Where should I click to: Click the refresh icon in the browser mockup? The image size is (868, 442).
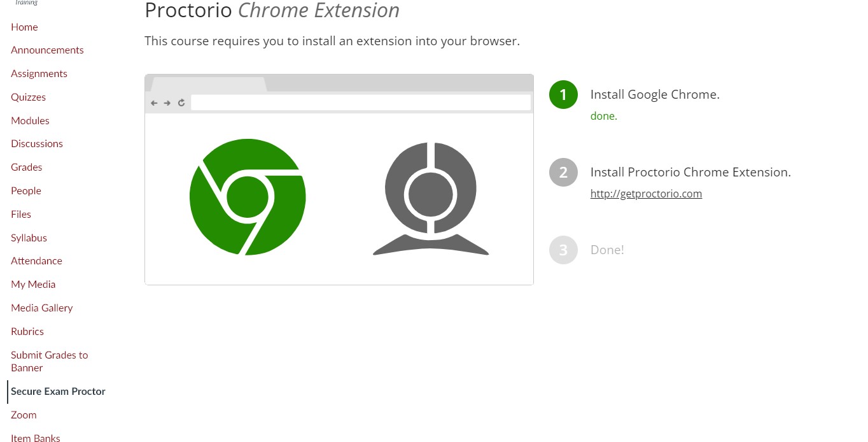click(181, 103)
